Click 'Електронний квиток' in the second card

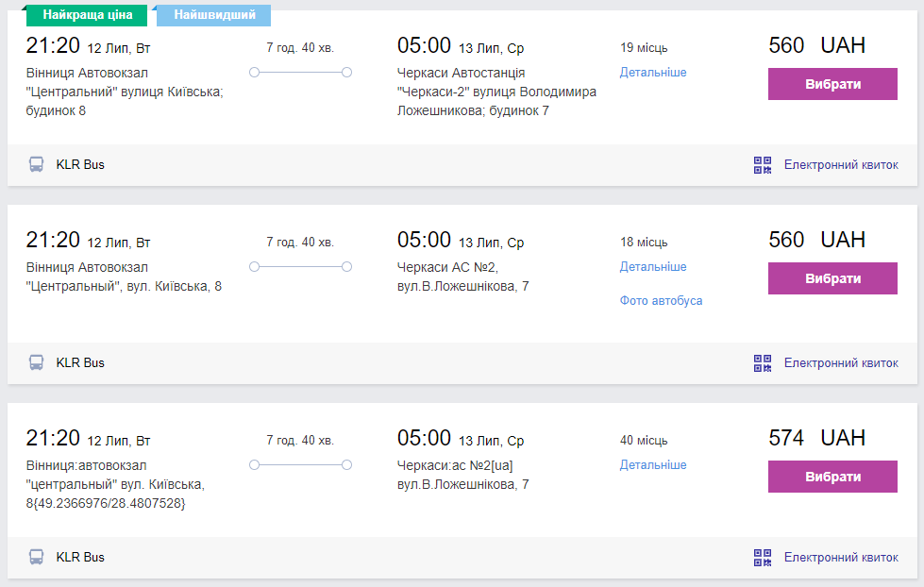841,363
